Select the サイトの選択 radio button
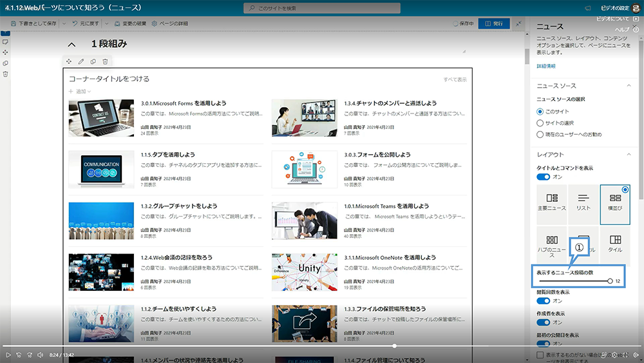This screenshot has height=363, width=644. click(x=540, y=123)
